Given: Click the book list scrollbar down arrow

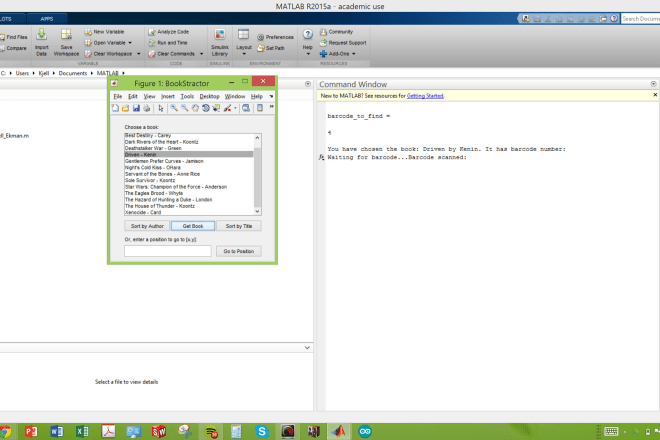Looking at the screenshot, I should [258, 211].
